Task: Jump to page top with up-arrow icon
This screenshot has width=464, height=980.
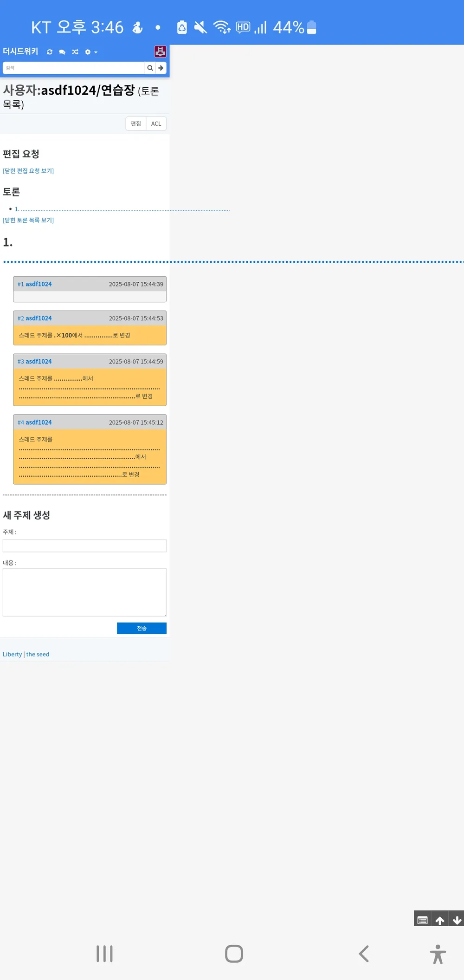Action: 440,920
